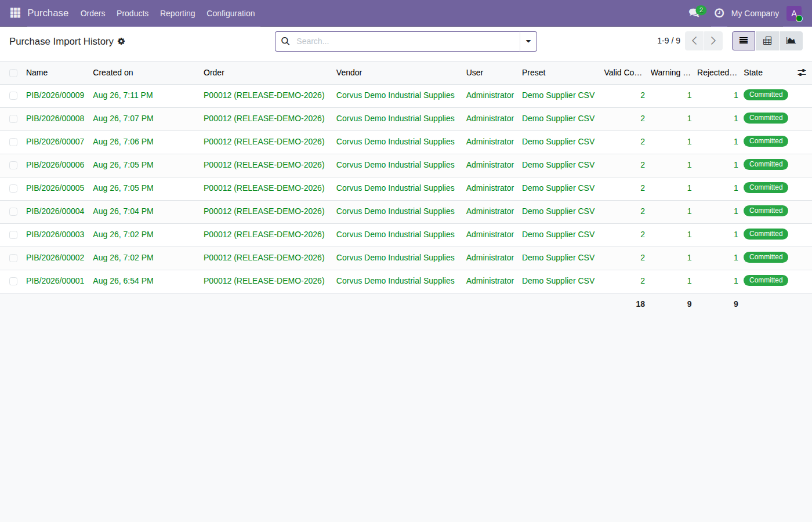This screenshot has height=522, width=812.
Task: Click the gear icon beside Purchase Import History
Action: pyautogui.click(x=121, y=41)
